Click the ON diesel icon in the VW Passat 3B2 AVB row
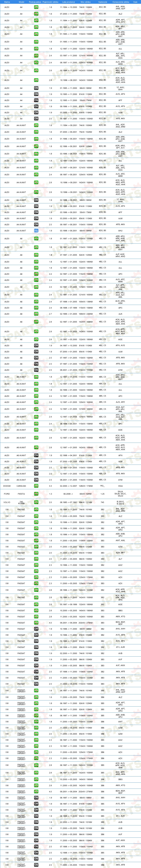This screenshot has width=141, height=868. [x=36, y=653]
